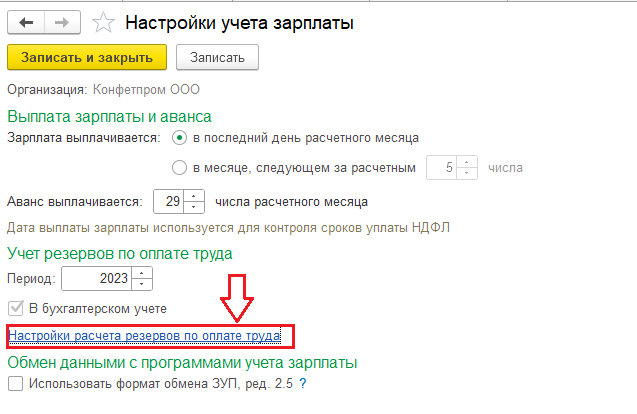Increase the next-month salary day number
The image size is (637, 414).
coord(467,163)
